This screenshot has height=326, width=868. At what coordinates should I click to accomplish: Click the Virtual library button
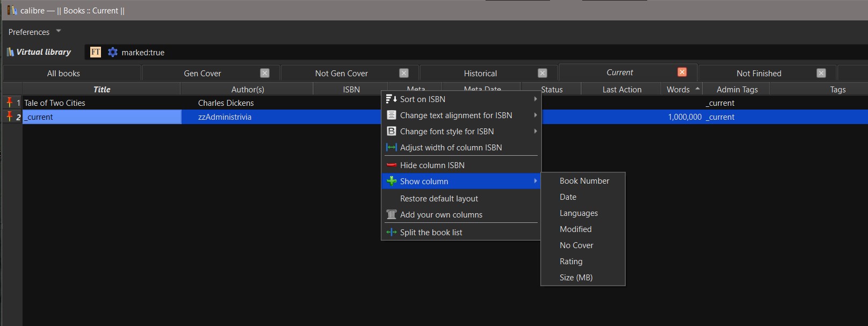click(x=43, y=52)
